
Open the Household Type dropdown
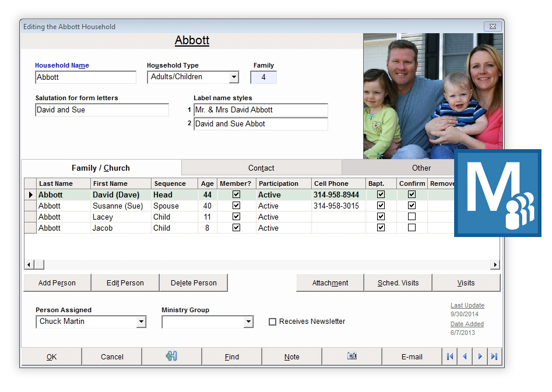235,76
